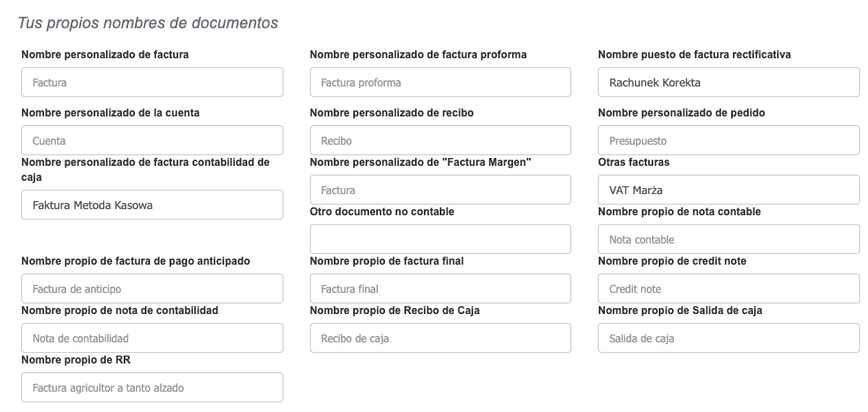Click the 'Nombre propio de nota contable' input
868x412 pixels.
click(728, 239)
